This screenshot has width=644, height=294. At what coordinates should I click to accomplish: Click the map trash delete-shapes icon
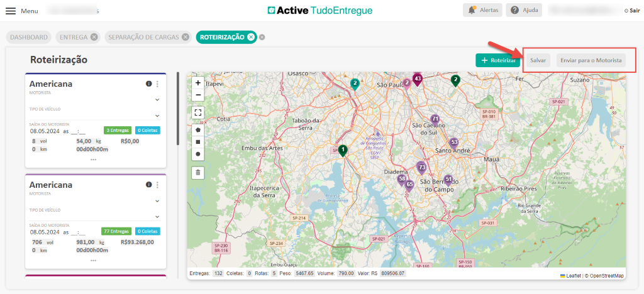[x=198, y=172]
